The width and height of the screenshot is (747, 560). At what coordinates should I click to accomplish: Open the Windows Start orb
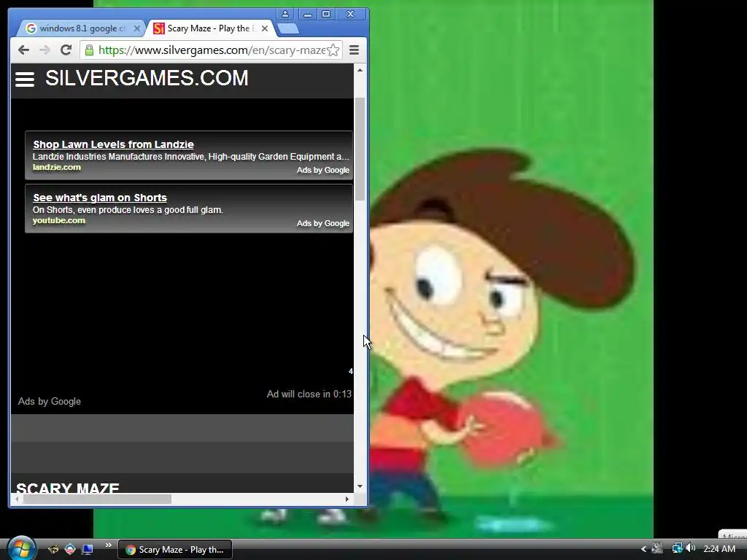tap(21, 548)
